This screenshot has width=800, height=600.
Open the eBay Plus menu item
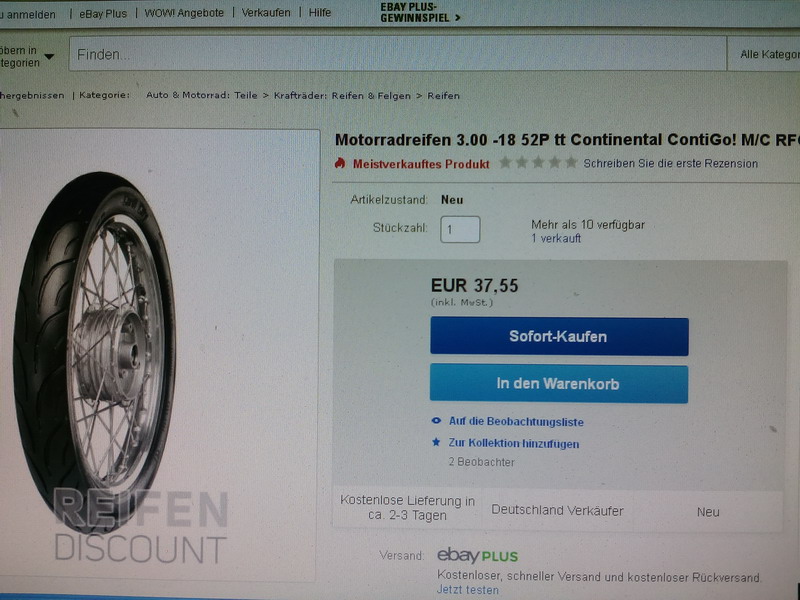click(103, 14)
